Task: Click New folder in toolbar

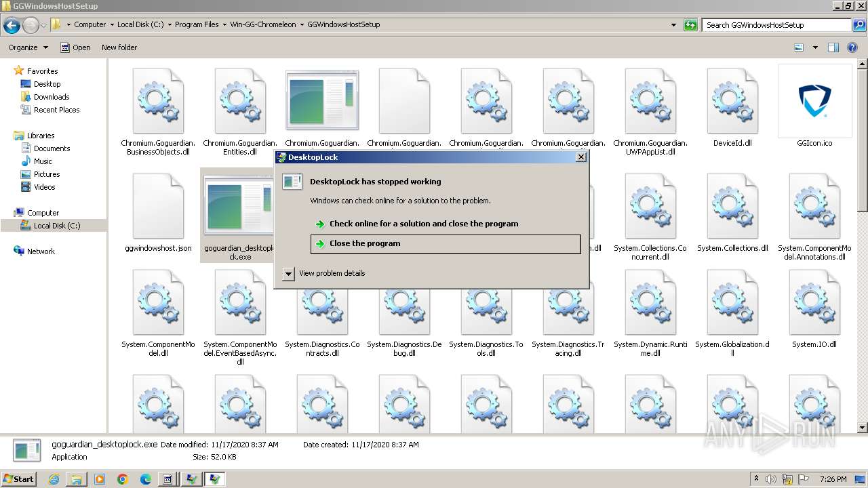Action: pos(119,47)
